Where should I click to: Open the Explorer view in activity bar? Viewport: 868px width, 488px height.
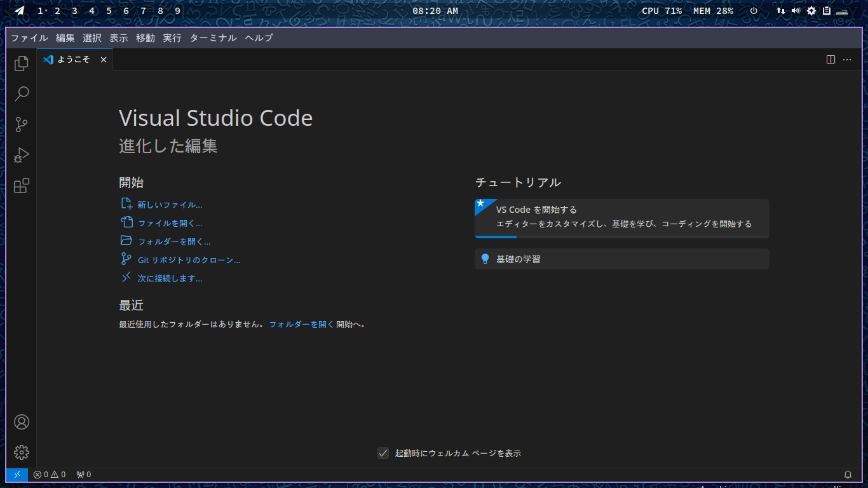coord(22,64)
